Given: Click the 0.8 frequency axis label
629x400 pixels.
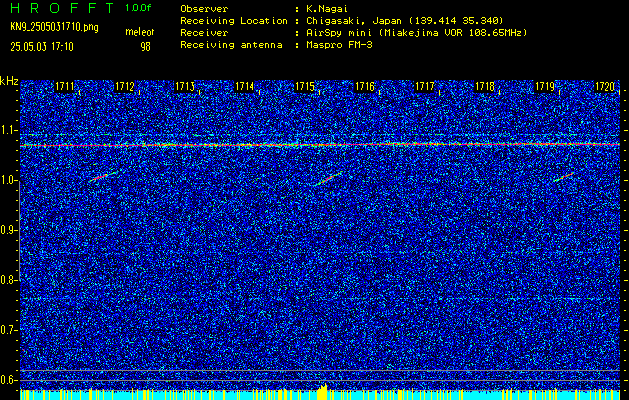Looking at the screenshot, I should coord(9,280).
